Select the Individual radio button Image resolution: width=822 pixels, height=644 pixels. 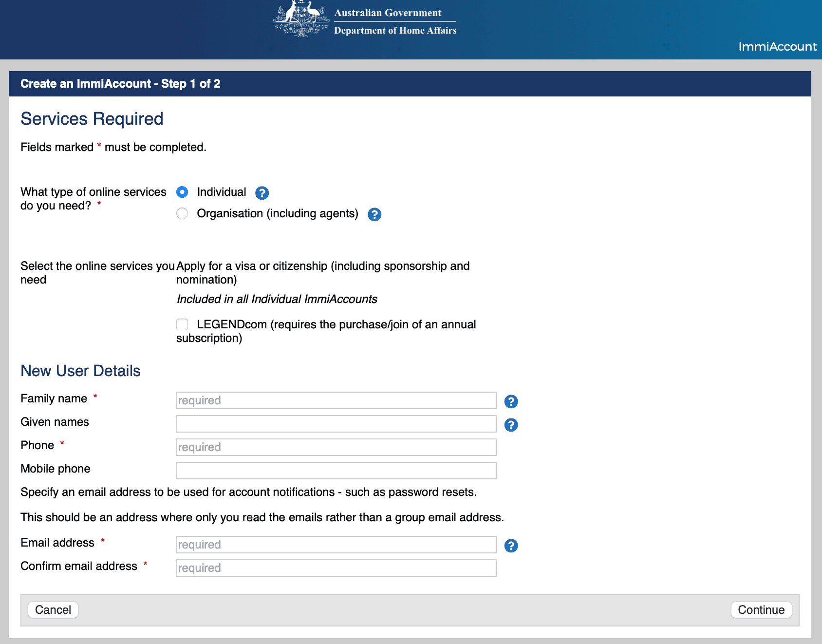[x=182, y=192]
